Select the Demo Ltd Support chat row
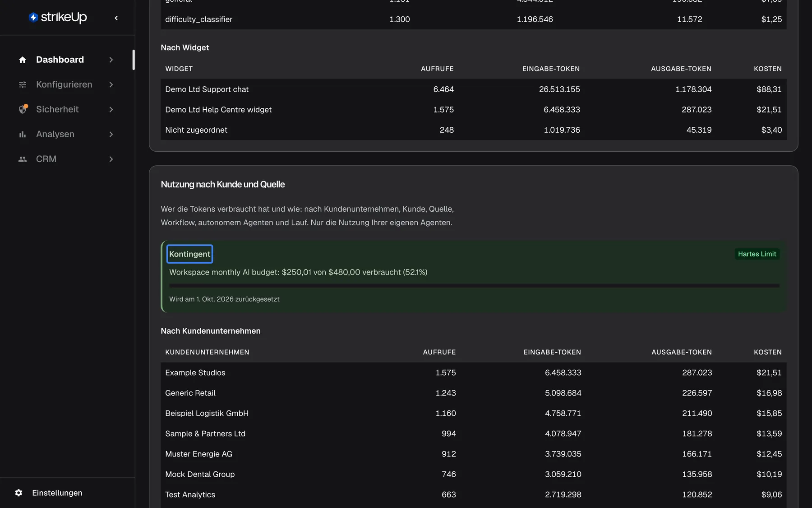Image resolution: width=812 pixels, height=508 pixels. click(474, 89)
